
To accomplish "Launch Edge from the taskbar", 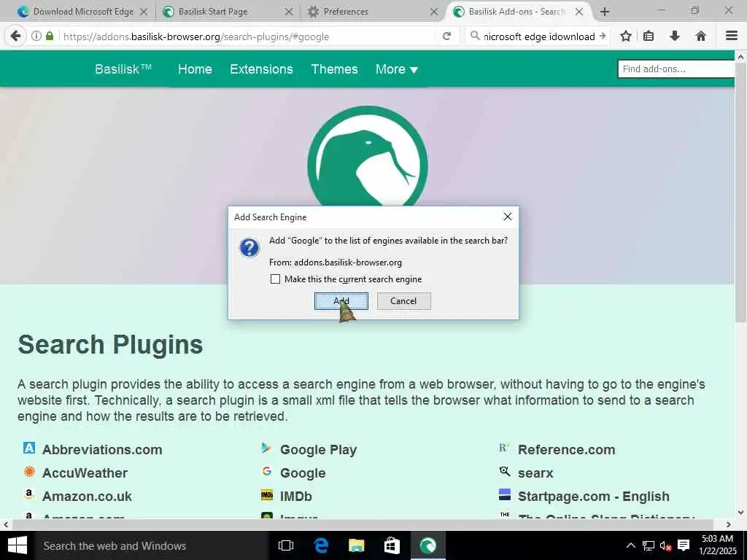I will 321,545.
